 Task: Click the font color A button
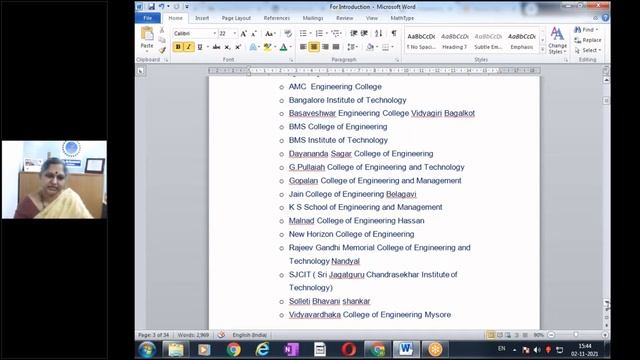[x=283, y=47]
